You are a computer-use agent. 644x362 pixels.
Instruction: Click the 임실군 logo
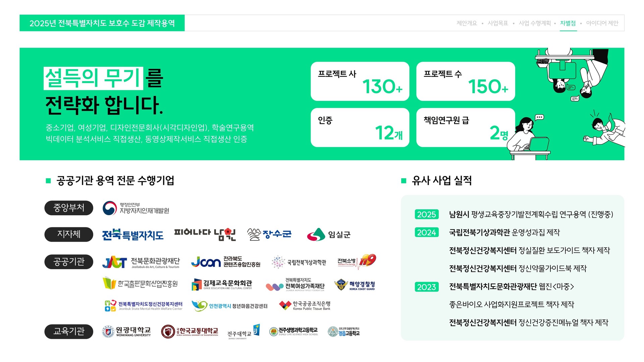tap(329, 235)
